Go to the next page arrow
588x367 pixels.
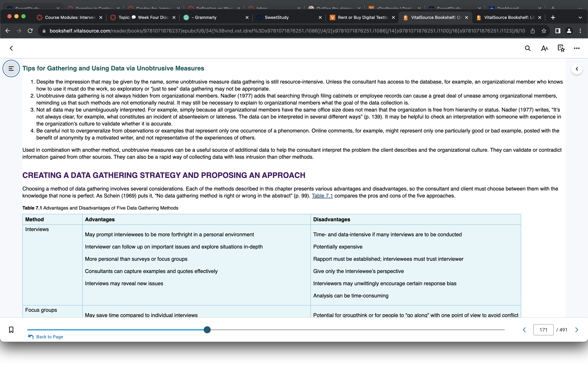click(577, 330)
